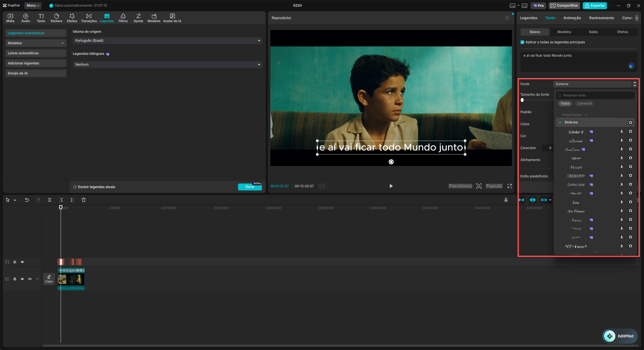This screenshot has height=350, width=644.
Task: Open the Stickers panel
Action: (56, 18)
